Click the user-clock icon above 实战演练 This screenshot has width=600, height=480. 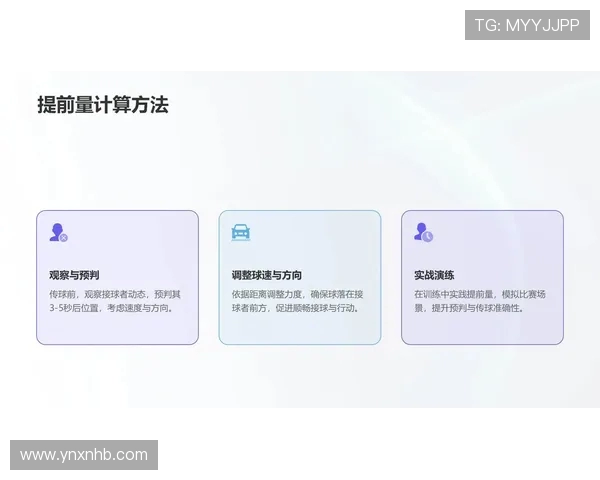[423, 232]
